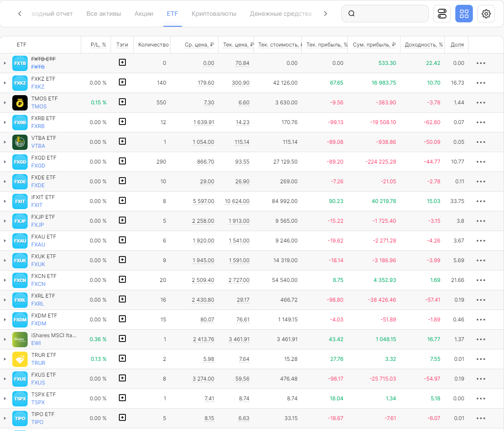Image resolution: width=504 pixels, height=431 pixels.
Task: Click inside the search field
Action: (x=385, y=14)
